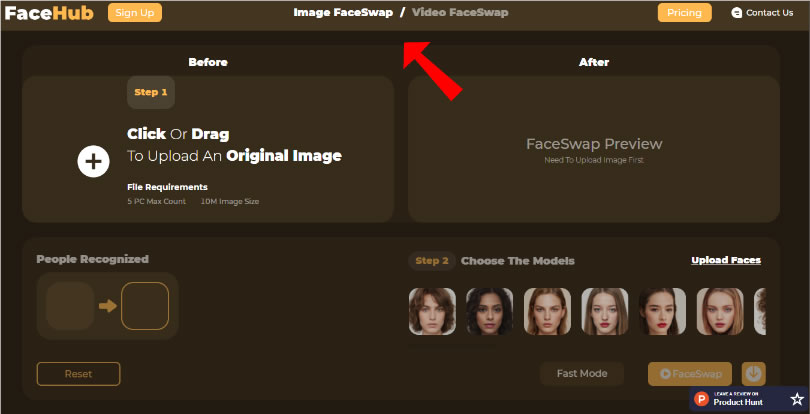The width and height of the screenshot is (810, 414).
Task: Click the Step 2 badge
Action: (x=432, y=261)
